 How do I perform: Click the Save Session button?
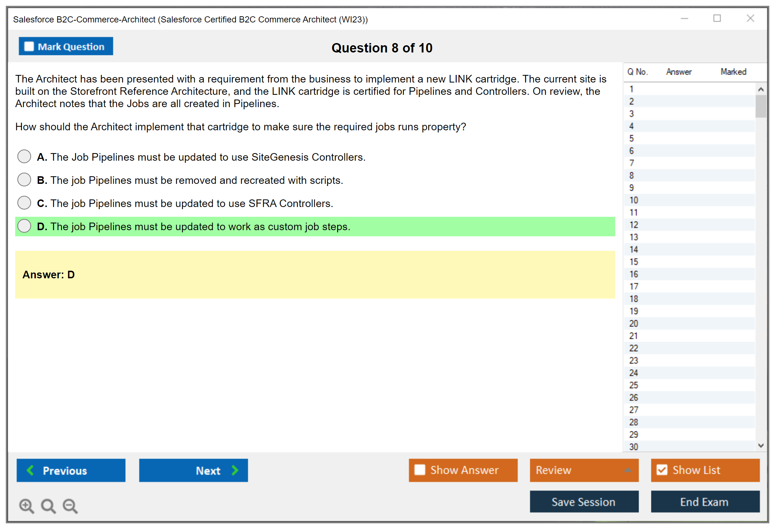tap(584, 502)
